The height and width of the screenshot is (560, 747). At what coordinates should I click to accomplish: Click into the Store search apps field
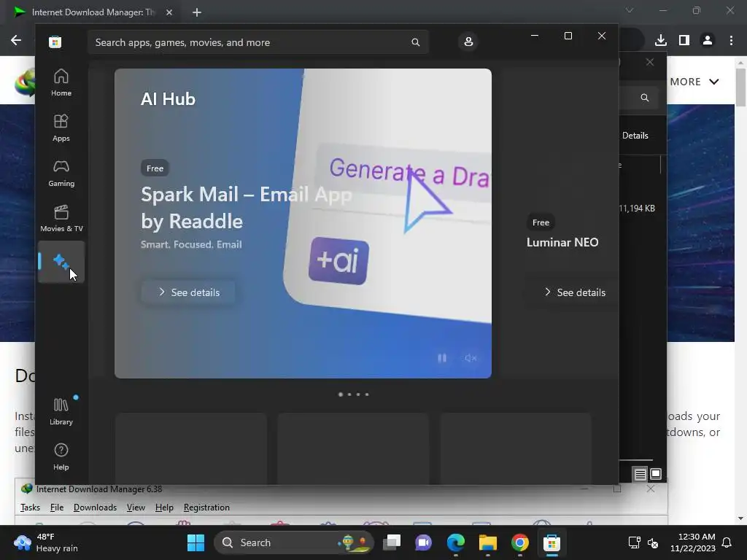[258, 42]
